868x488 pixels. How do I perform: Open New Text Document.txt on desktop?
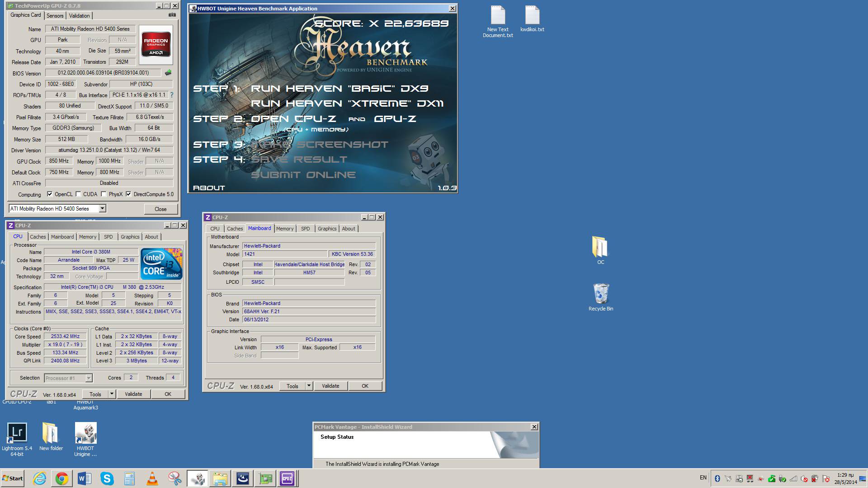point(498,21)
